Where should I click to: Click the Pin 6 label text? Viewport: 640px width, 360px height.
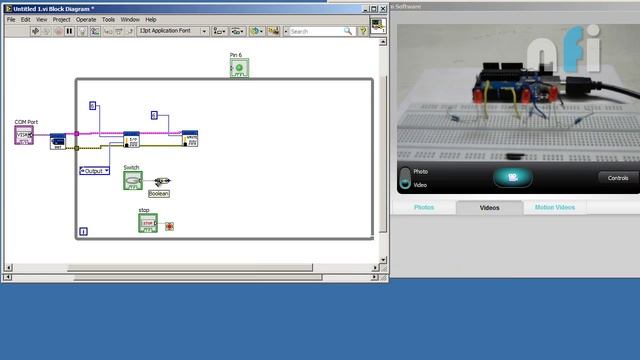pos(236,55)
